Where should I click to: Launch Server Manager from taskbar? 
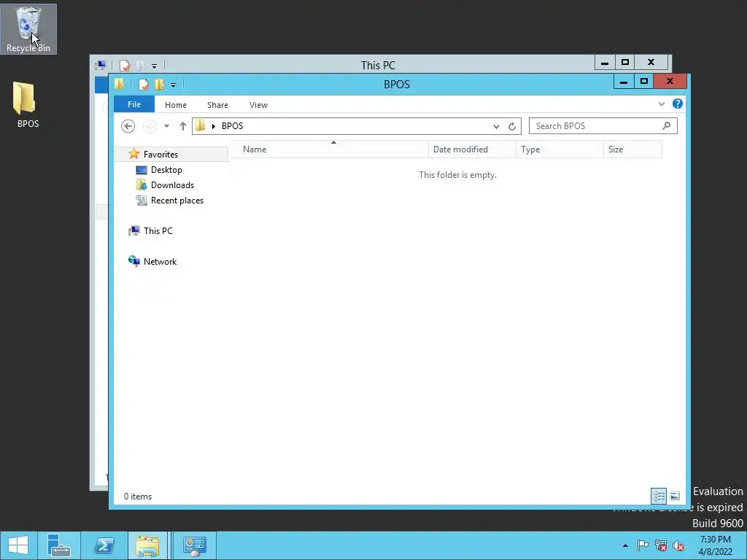tap(59, 545)
